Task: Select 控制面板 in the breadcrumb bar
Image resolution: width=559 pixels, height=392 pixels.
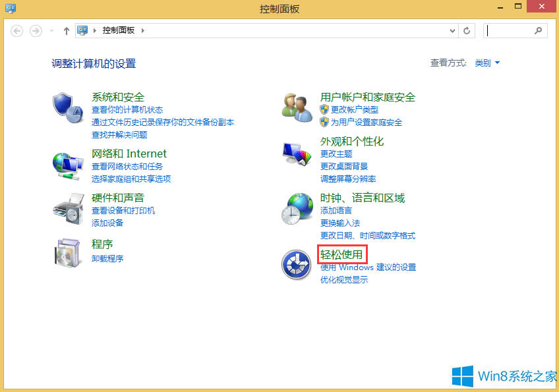Action: point(119,30)
